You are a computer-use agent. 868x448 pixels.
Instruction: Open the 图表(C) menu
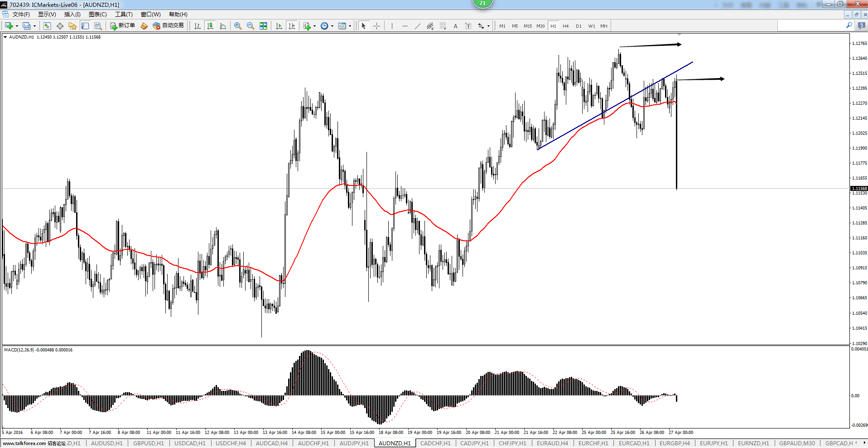coord(98,15)
